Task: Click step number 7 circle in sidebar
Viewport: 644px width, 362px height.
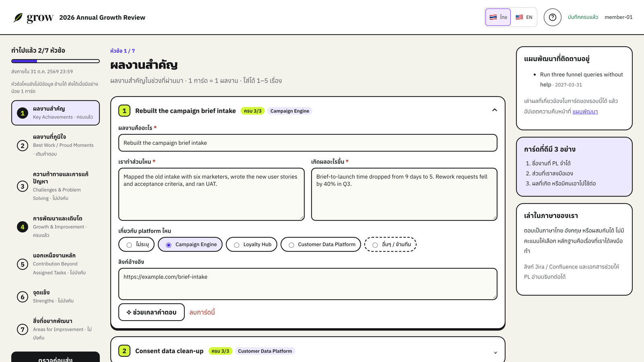Action: pyautogui.click(x=23, y=329)
